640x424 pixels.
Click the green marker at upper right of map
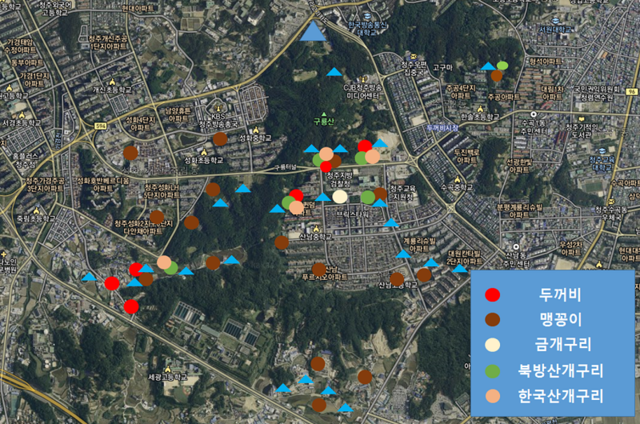click(x=501, y=65)
